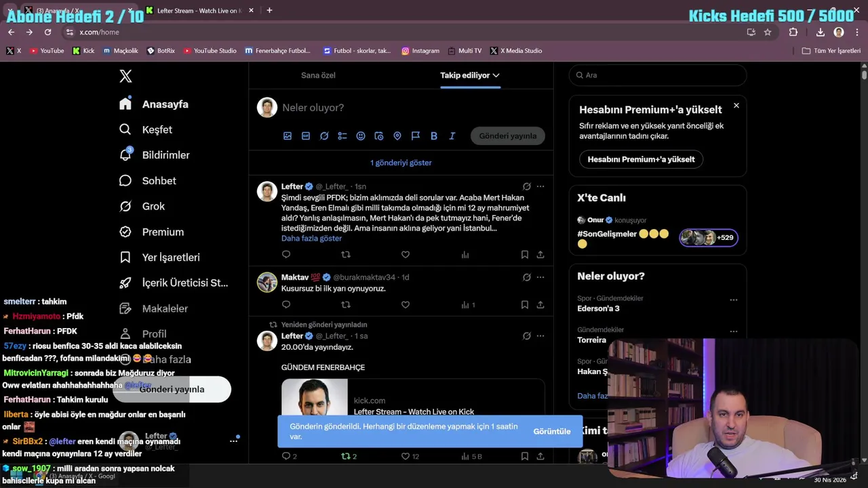Bookmark Lefter PFDK post
The image size is (868, 488).
pyautogui.click(x=525, y=255)
